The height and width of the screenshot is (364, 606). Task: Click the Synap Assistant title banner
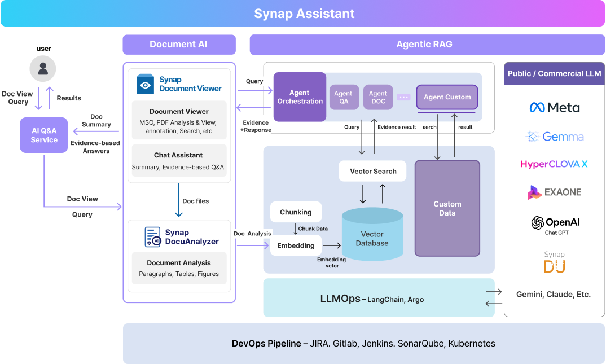(303, 14)
